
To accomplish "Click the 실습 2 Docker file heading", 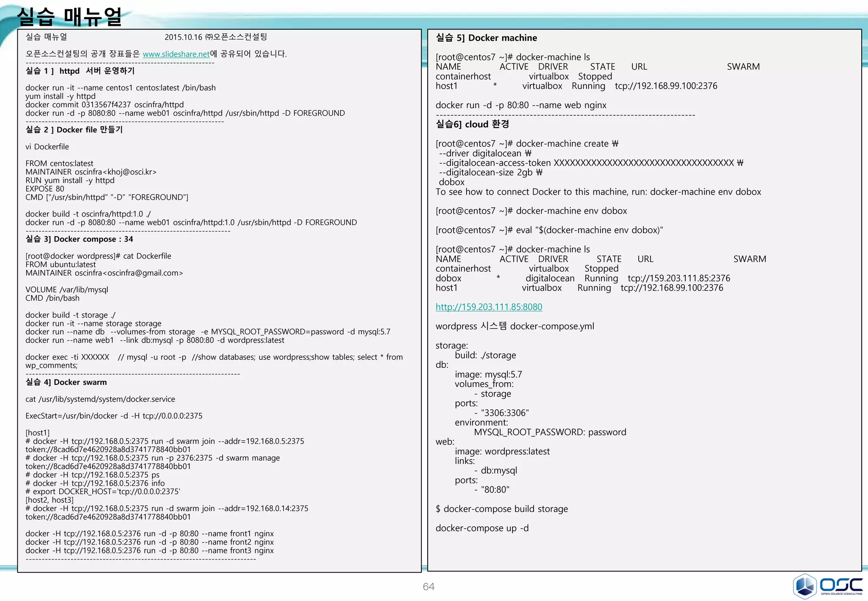I will (x=74, y=130).
